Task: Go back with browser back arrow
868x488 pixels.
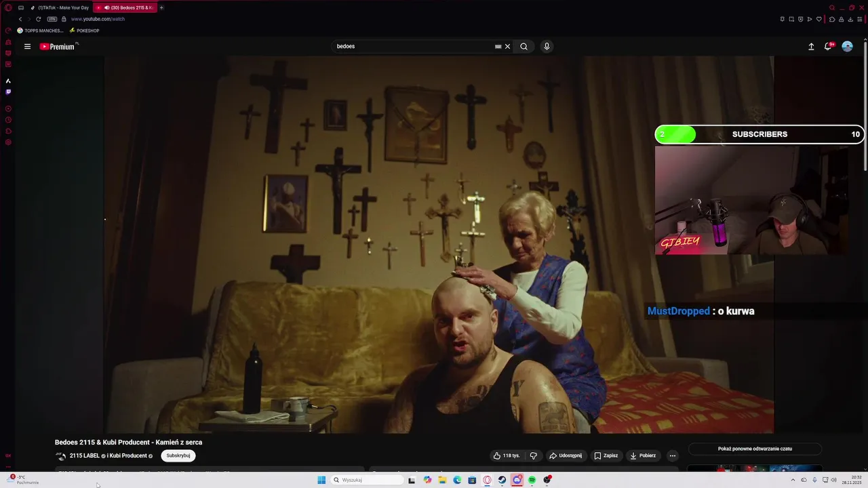Action: tap(20, 19)
